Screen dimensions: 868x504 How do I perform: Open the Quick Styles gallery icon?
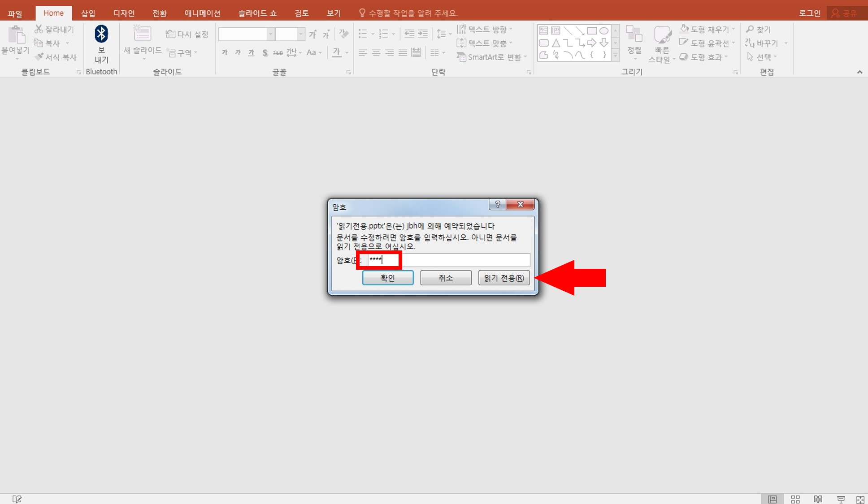click(x=662, y=35)
